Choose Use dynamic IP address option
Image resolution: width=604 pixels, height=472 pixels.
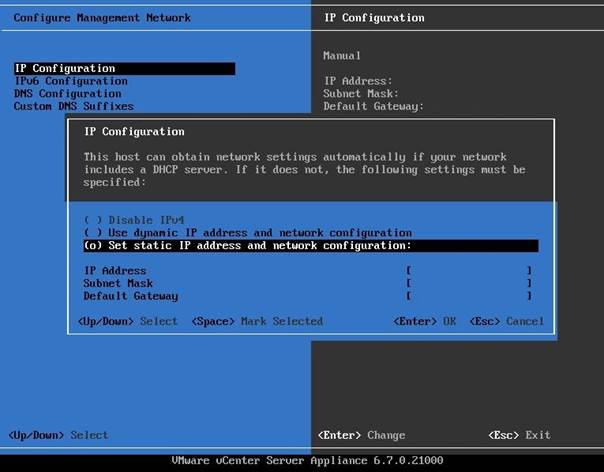coord(248,233)
